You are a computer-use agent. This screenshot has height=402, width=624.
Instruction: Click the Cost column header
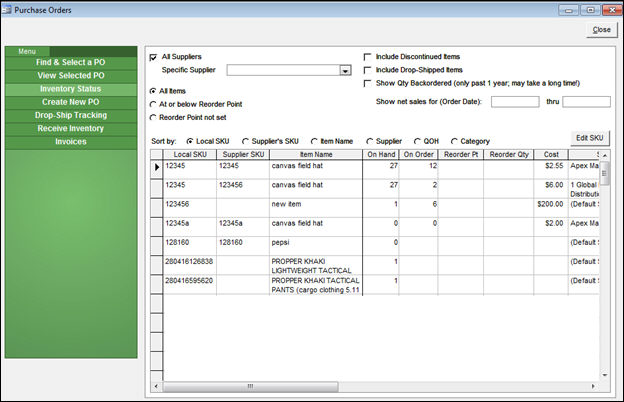551,155
